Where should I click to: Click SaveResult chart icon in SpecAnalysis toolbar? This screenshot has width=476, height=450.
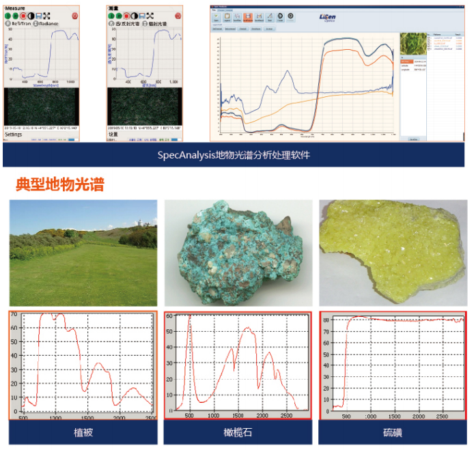pos(259,18)
